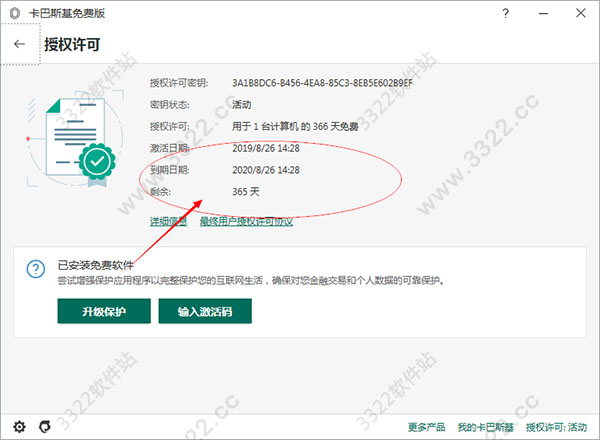The width and height of the screenshot is (600, 440).
Task: Select license key 3A1B8DC6-B456-4EA8-85C3-8EB5E602B9EF
Action: click(x=323, y=83)
